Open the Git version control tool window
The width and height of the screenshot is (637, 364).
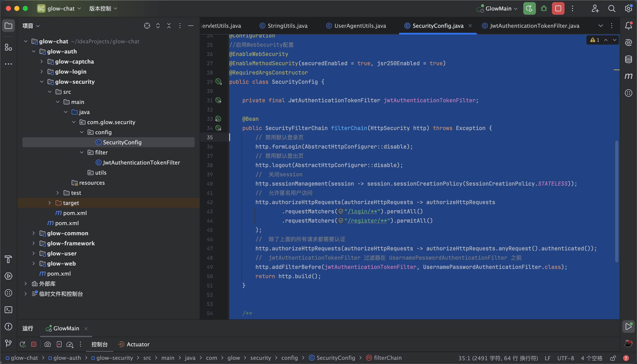click(x=8, y=343)
